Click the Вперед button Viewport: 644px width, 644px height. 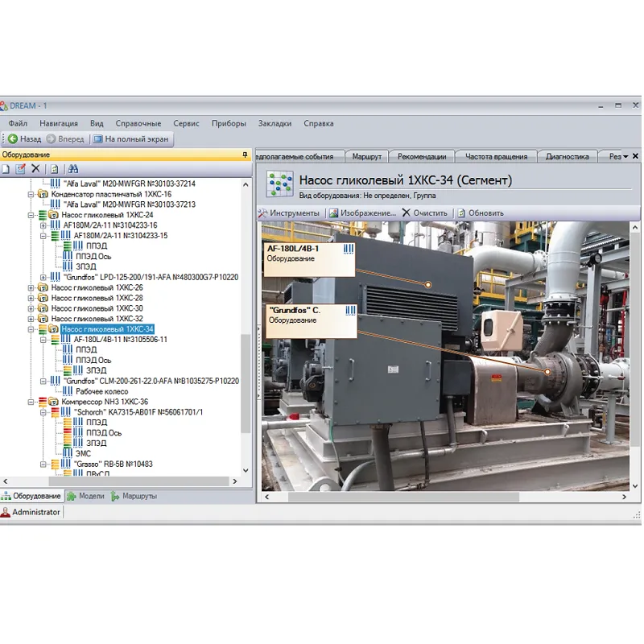coord(65,138)
